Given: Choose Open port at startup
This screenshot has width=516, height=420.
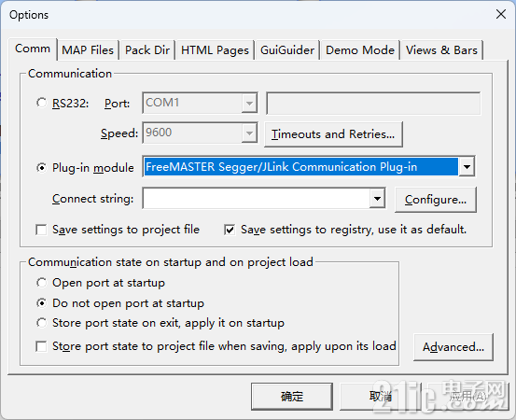Looking at the screenshot, I should pos(41,283).
